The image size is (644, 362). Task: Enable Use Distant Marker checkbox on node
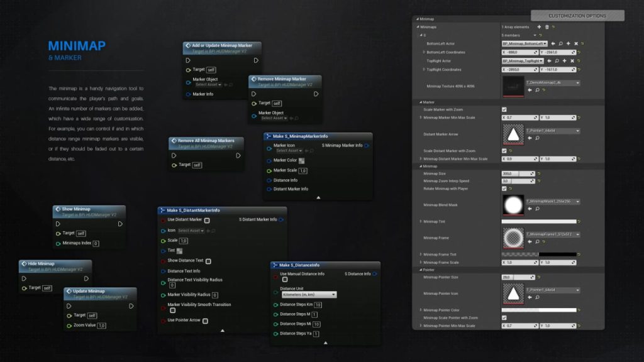point(207,221)
